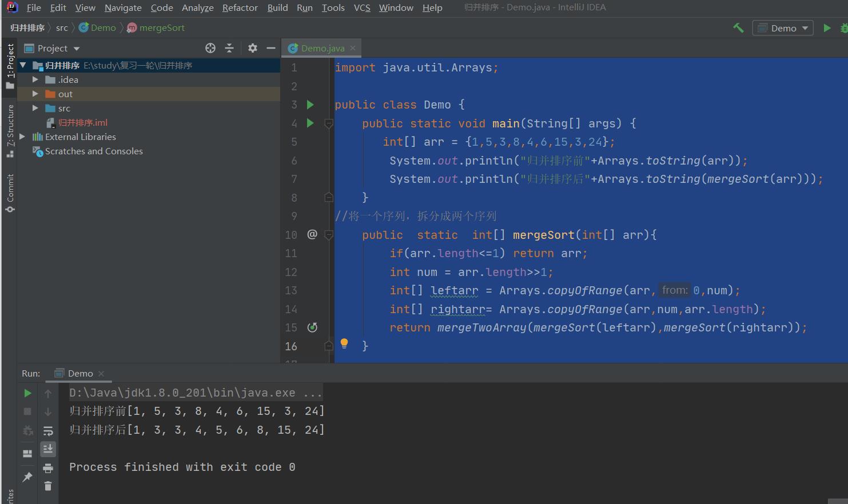This screenshot has width=848, height=504.
Task: Click fold end marker on line 8
Action: click(x=329, y=197)
